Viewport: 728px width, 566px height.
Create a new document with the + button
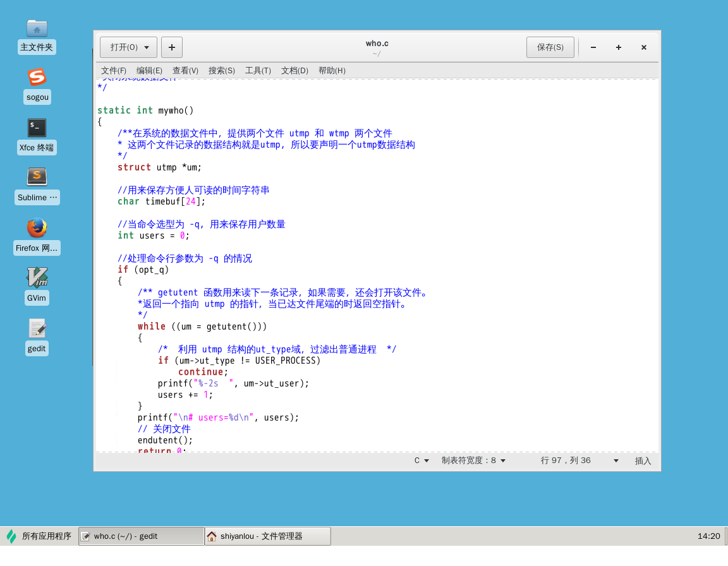[171, 47]
